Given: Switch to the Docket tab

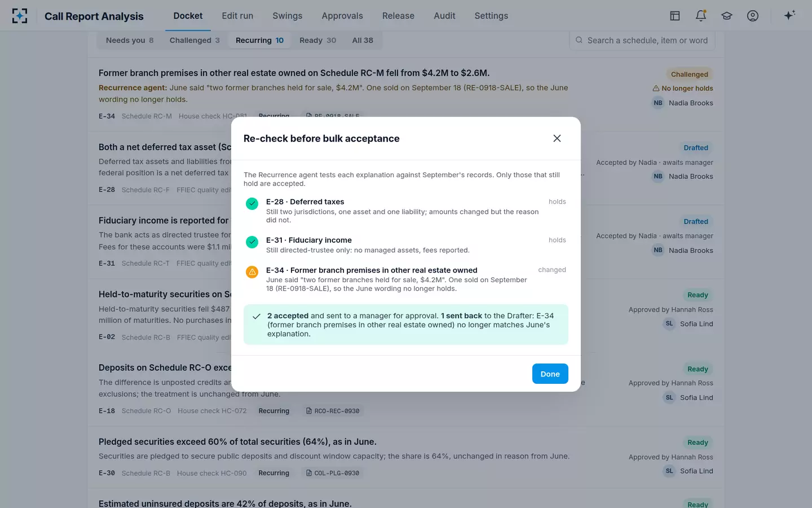Looking at the screenshot, I should [188, 16].
